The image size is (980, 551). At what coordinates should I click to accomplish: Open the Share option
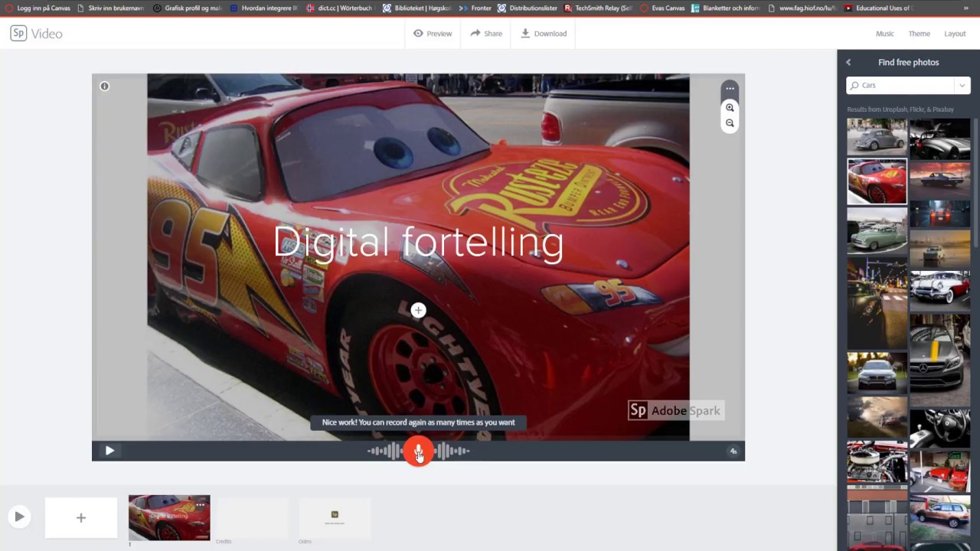486,34
